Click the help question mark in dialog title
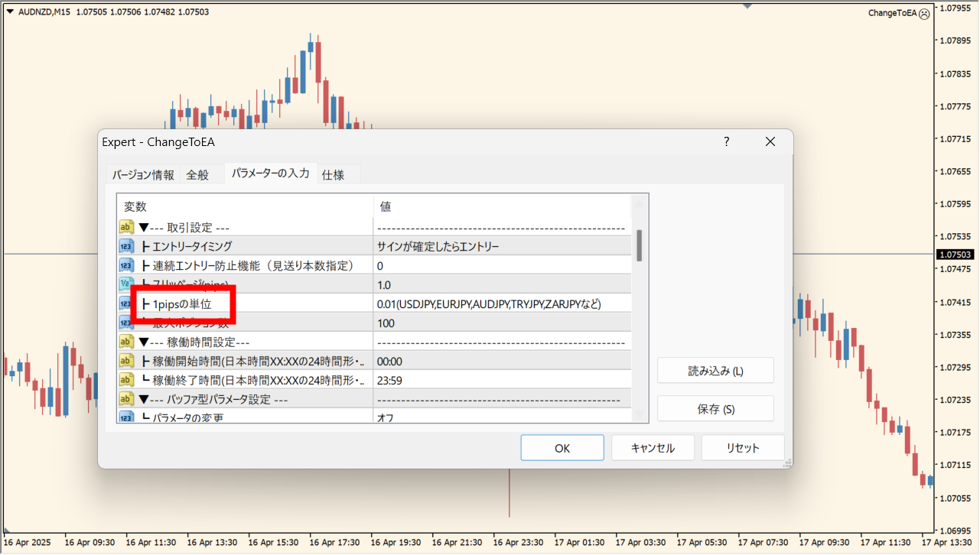 pos(727,141)
